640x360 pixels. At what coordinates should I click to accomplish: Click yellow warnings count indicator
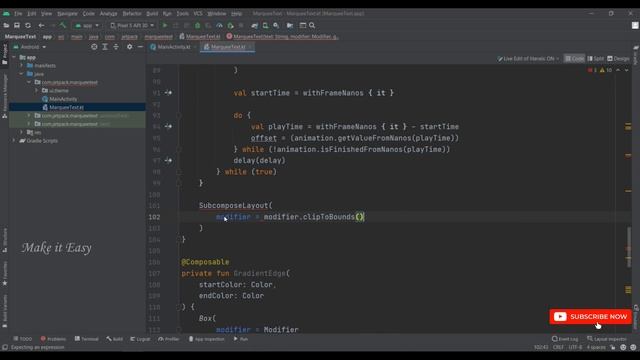606,70
